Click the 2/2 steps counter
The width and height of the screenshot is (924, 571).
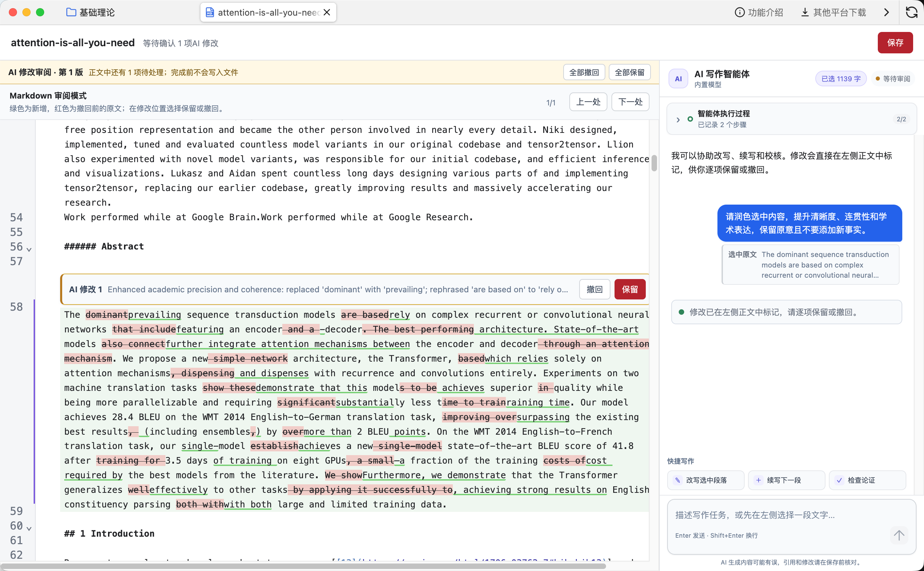point(901,119)
